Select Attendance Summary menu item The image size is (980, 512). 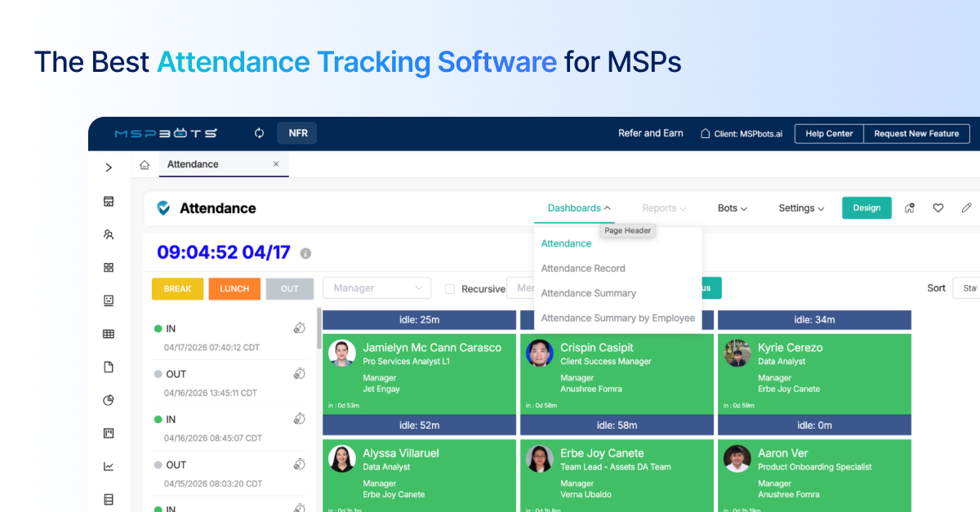588,293
